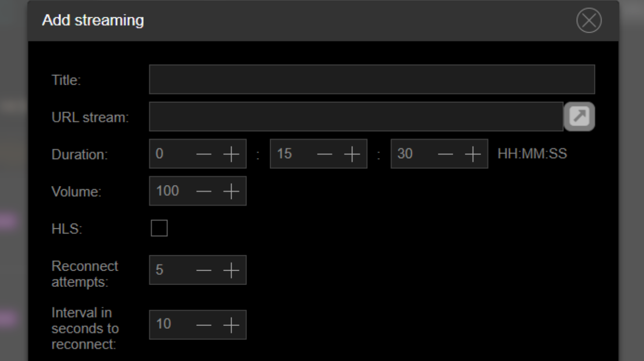Lower Volume using the minus icon
The image size is (644, 361).
(204, 191)
